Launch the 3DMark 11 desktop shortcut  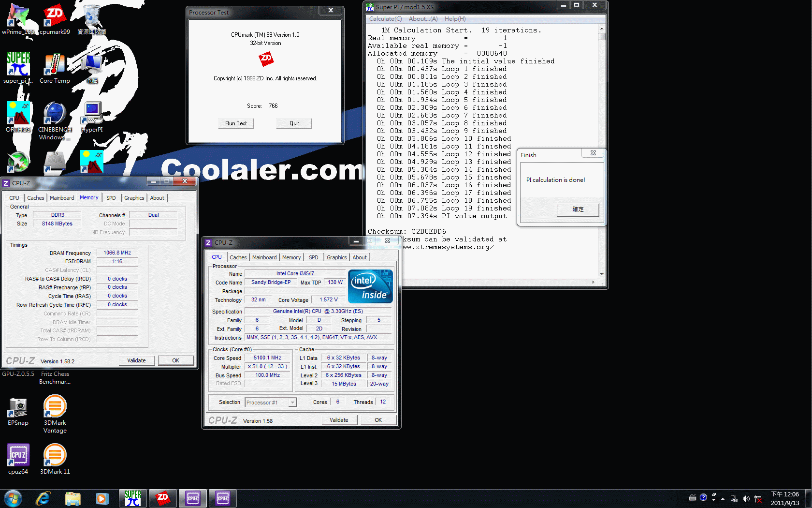tap(55, 459)
